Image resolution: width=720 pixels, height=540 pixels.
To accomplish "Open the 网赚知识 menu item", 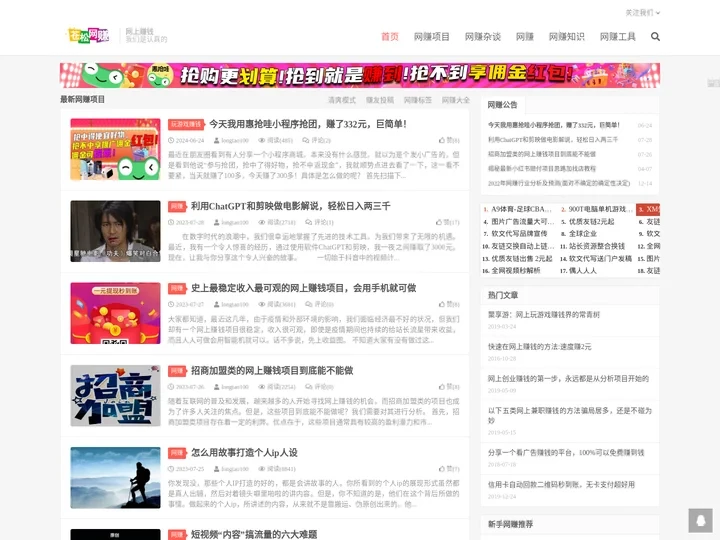I will pyautogui.click(x=567, y=37).
